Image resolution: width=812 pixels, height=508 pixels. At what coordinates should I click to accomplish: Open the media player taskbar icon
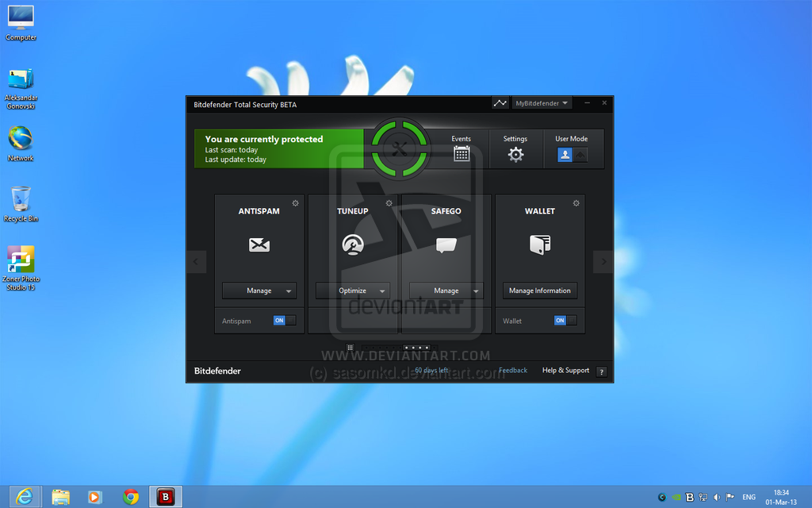point(95,497)
